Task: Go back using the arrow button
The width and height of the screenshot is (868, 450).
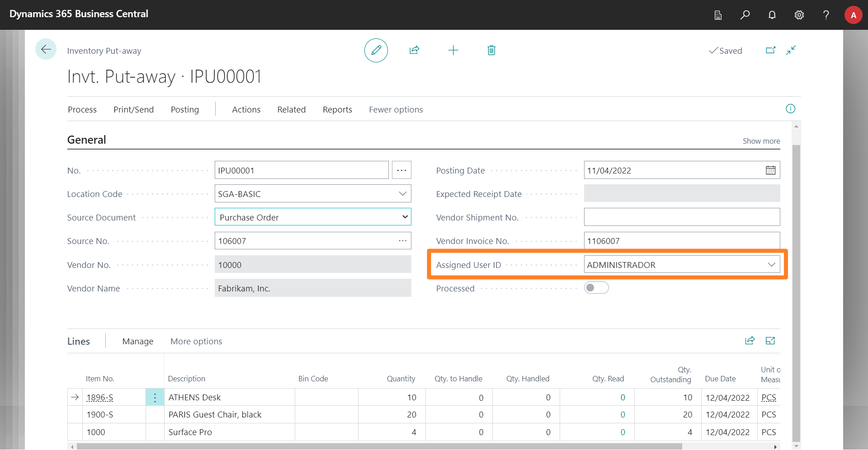Action: (46, 50)
